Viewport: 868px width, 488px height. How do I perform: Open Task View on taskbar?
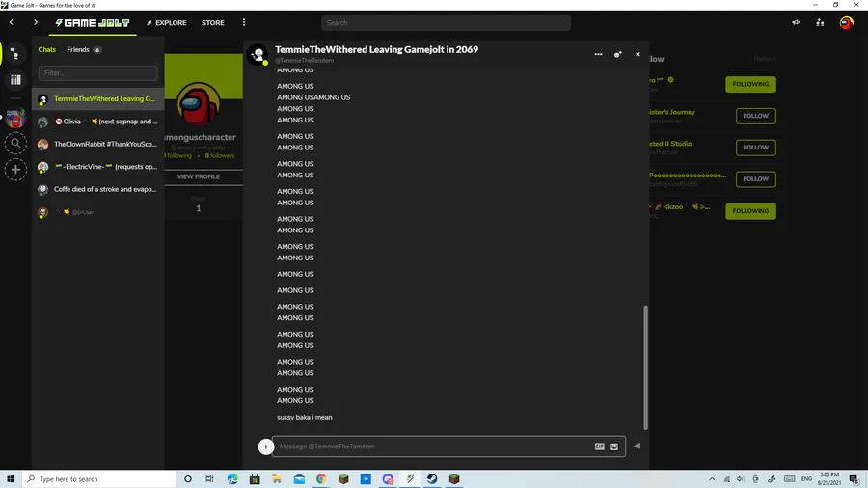pyautogui.click(x=209, y=479)
